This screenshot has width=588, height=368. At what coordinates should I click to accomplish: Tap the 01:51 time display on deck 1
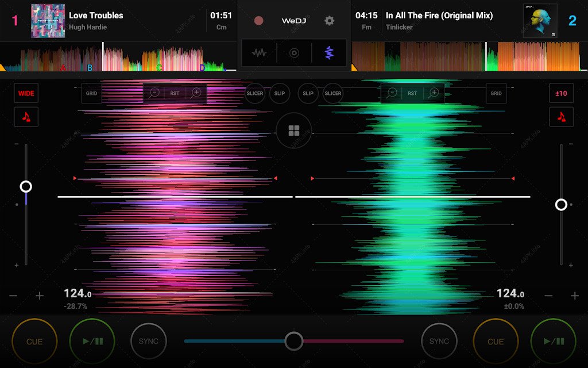tap(221, 16)
